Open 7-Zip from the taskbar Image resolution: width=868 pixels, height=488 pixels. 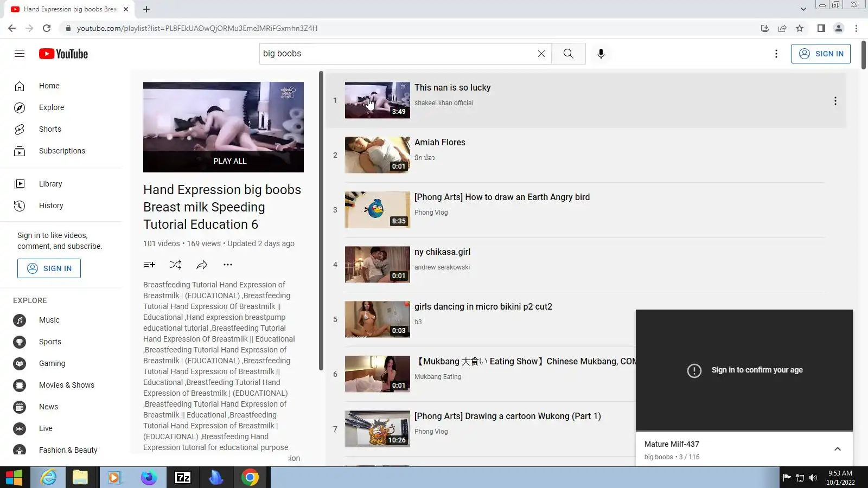[183, 477]
